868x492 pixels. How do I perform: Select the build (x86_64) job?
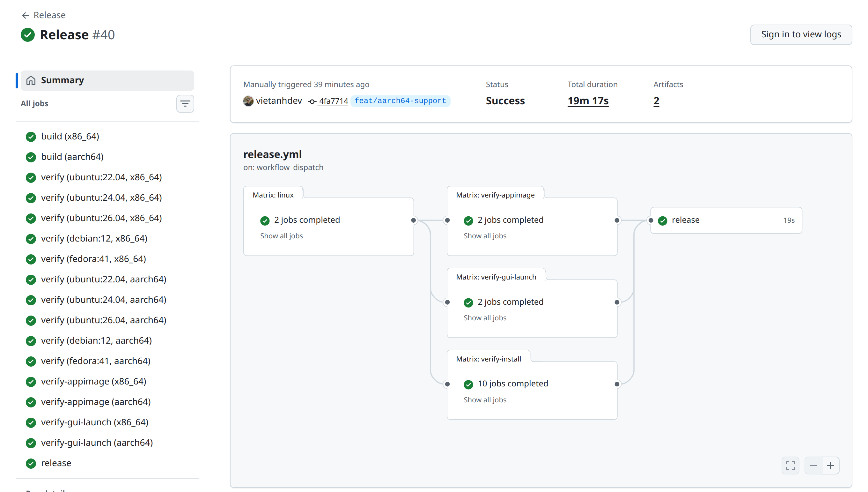click(107, 137)
